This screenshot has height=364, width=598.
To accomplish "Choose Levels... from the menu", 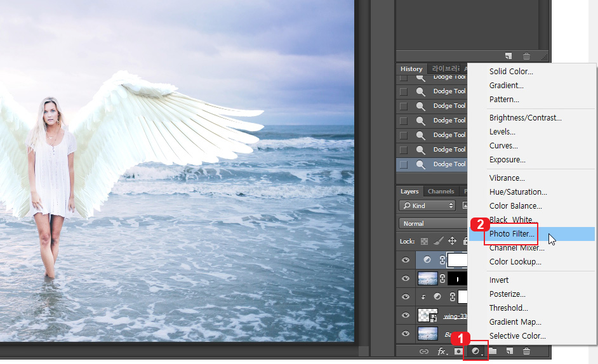I will pyautogui.click(x=502, y=132).
